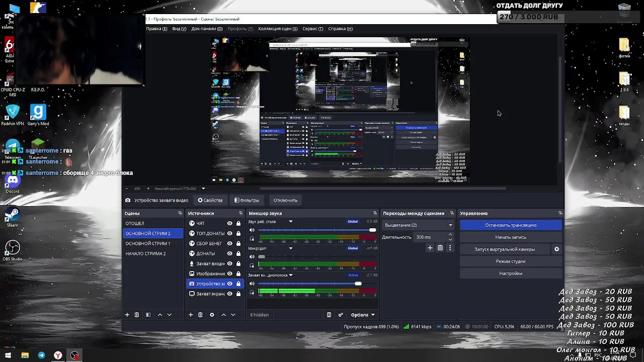Move selected scene down

pos(169,315)
